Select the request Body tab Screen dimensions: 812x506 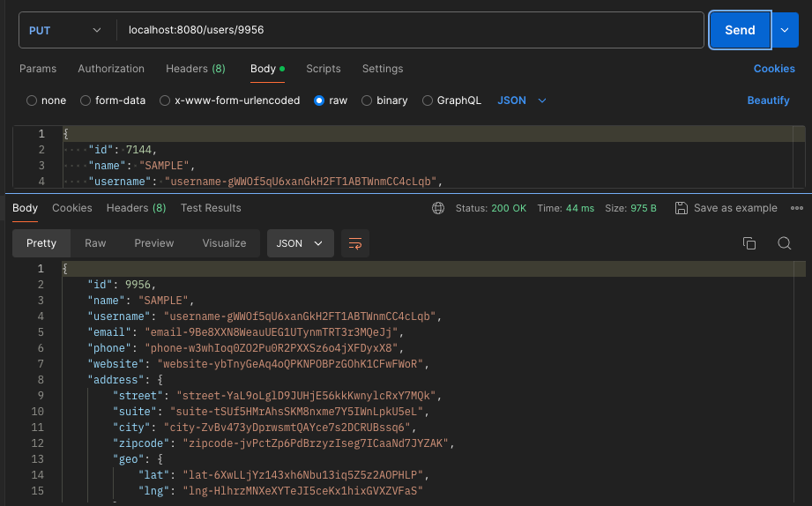point(267,69)
